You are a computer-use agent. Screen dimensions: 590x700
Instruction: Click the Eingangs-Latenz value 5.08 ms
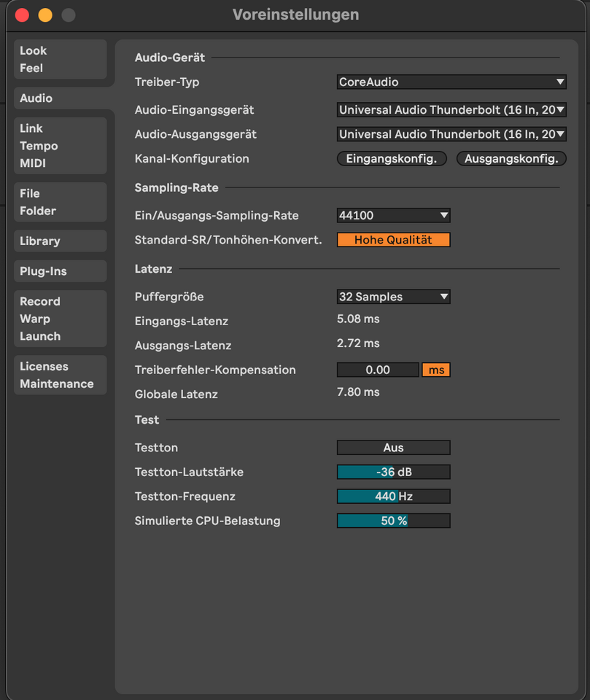coord(358,319)
